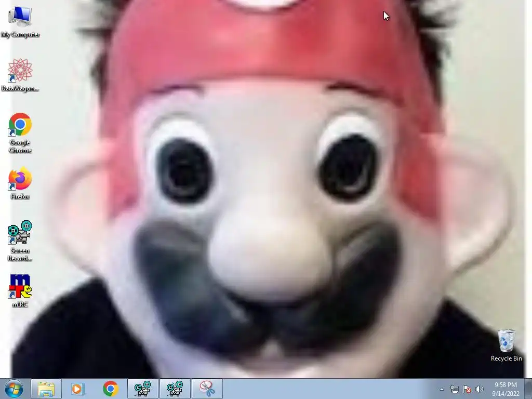This screenshot has width=532, height=399.
Task: Click the Show Desktop strip beside the clock
Action: (x=528, y=389)
